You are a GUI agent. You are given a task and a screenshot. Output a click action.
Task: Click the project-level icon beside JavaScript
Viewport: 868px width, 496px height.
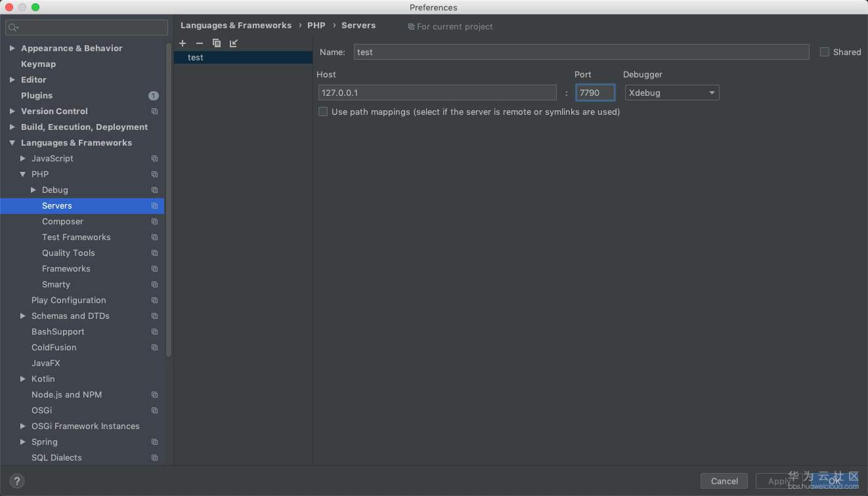[154, 159]
